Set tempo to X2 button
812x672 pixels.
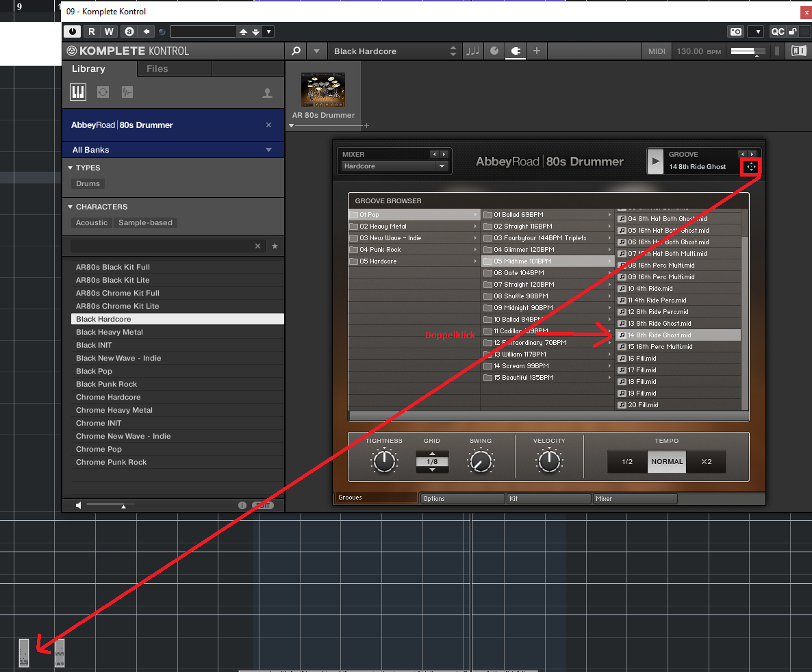click(x=706, y=462)
